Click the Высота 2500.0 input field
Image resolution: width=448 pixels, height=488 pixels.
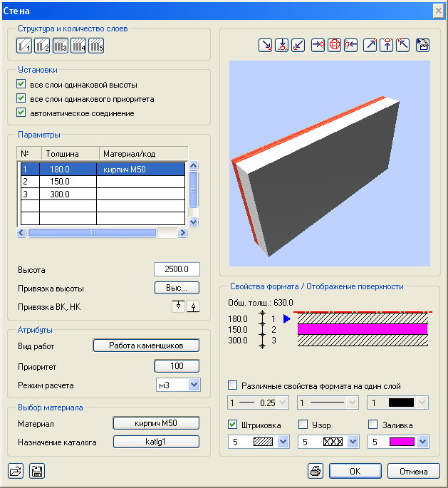[177, 269]
